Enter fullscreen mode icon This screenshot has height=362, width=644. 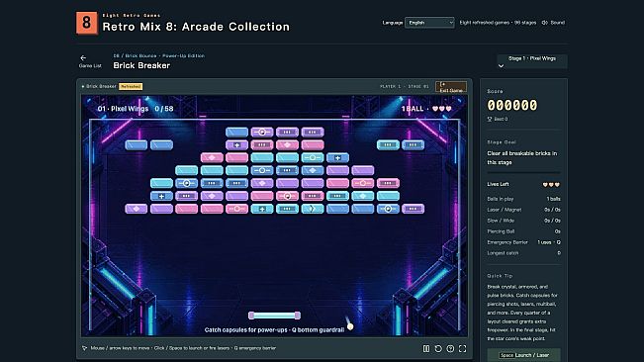click(x=462, y=348)
